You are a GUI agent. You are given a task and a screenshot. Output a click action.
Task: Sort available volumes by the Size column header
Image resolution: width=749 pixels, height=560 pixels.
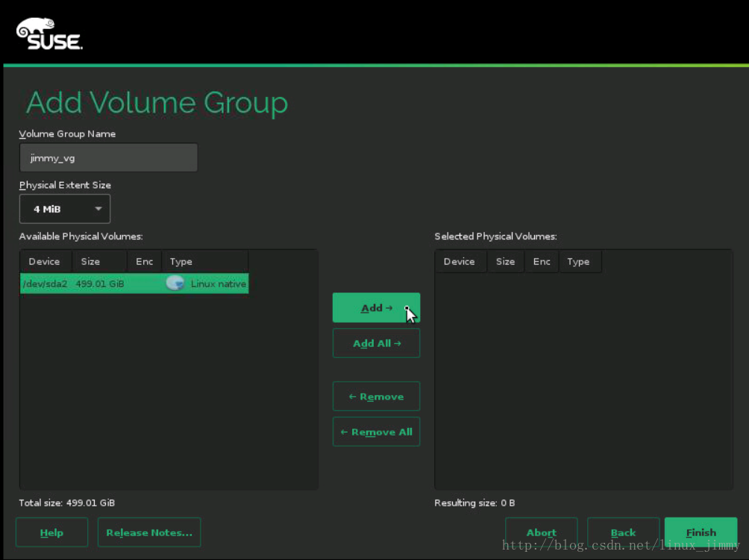tap(99, 262)
